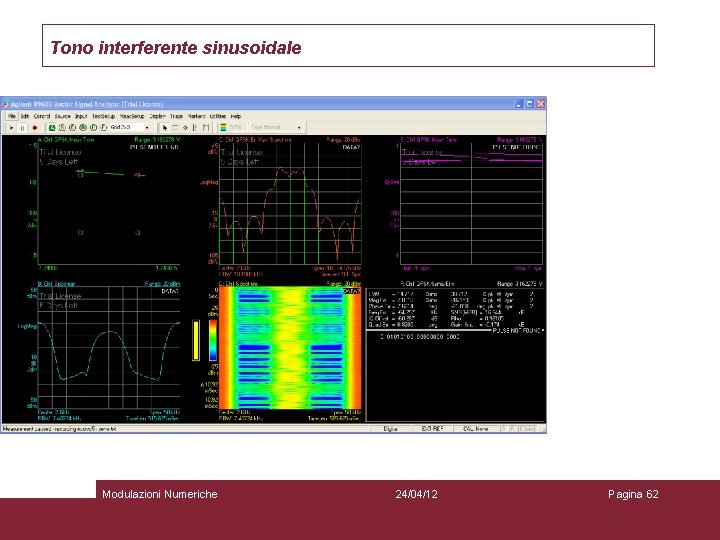
Task: Open the File menu
Action: pos(12,116)
